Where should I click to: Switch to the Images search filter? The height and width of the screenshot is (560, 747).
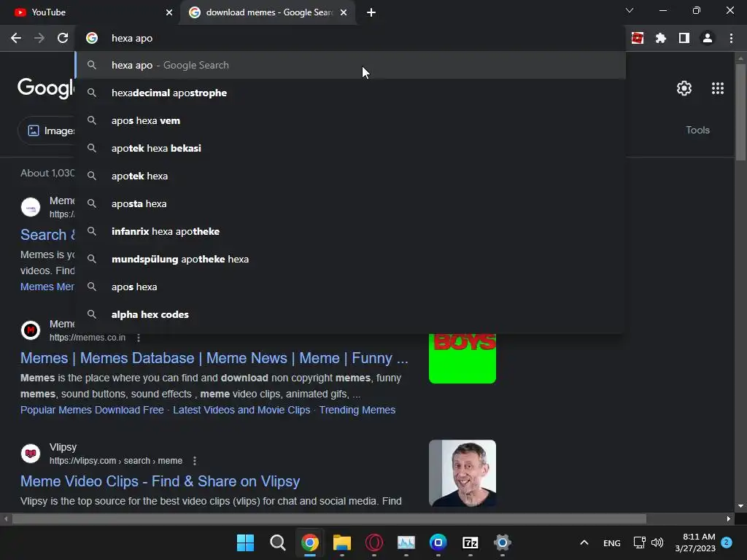[47, 131]
